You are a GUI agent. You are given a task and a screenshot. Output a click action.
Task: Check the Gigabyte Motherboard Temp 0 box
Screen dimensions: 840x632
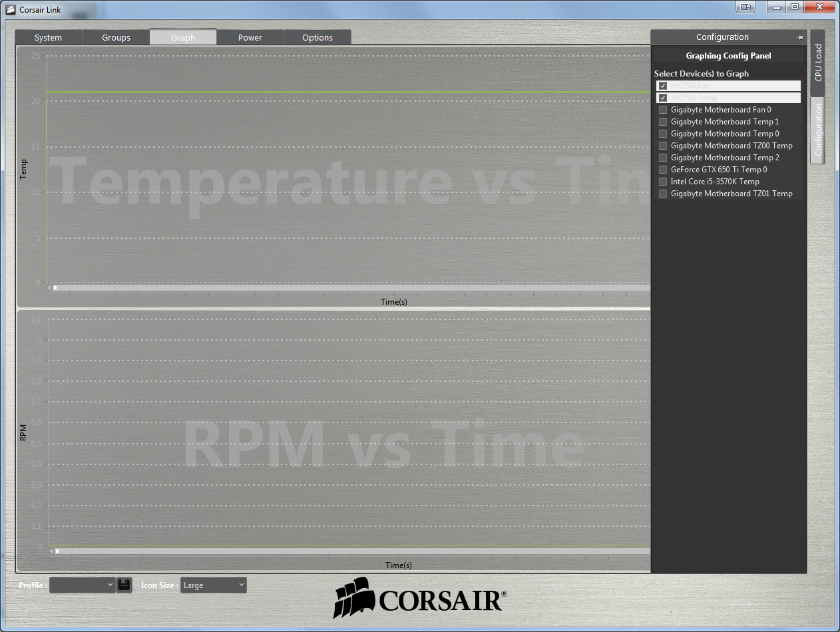pyautogui.click(x=663, y=134)
